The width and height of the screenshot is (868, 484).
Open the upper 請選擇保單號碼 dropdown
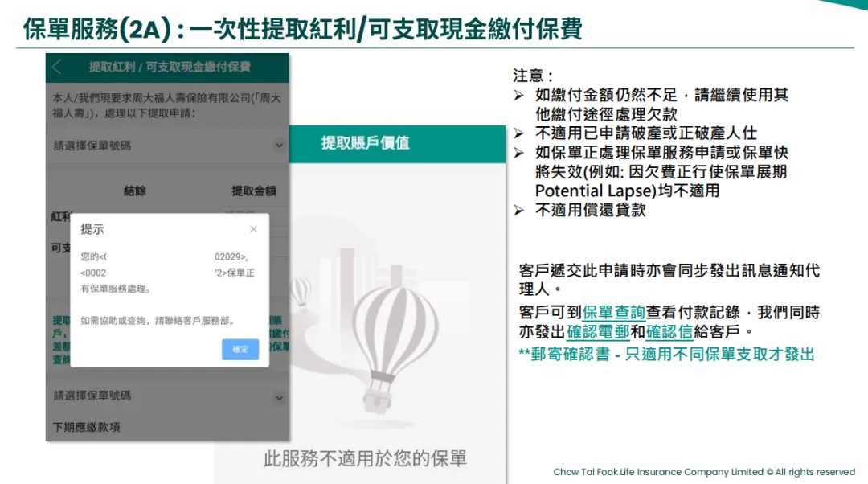(168, 146)
